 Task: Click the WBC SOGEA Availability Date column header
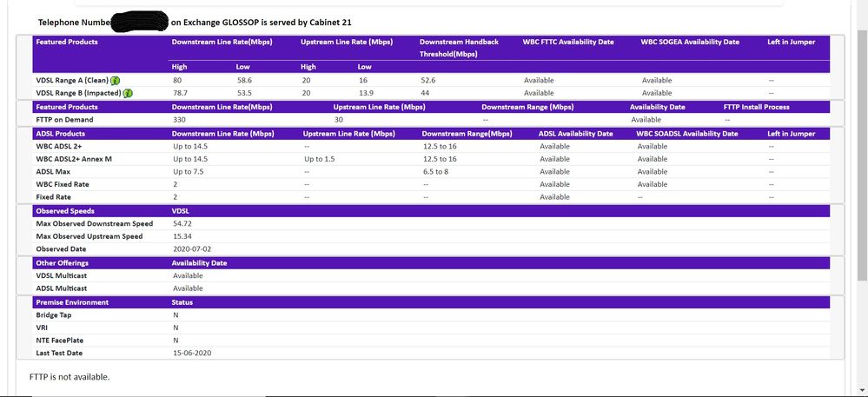(x=690, y=42)
